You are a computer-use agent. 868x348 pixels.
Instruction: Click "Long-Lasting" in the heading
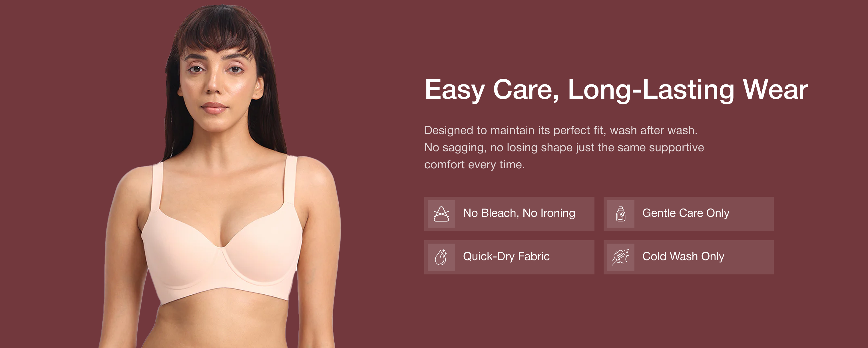tap(651, 90)
